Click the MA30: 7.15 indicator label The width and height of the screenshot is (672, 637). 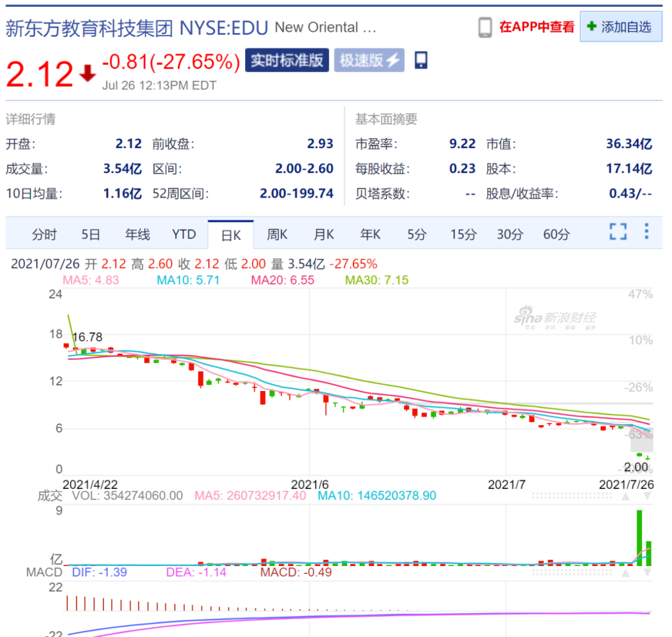coord(376,280)
